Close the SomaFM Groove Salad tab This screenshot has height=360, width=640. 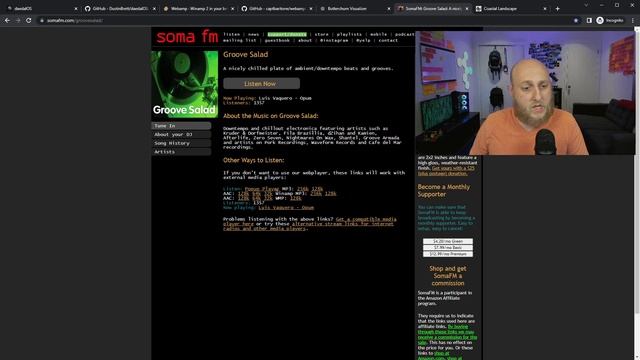tap(467, 9)
